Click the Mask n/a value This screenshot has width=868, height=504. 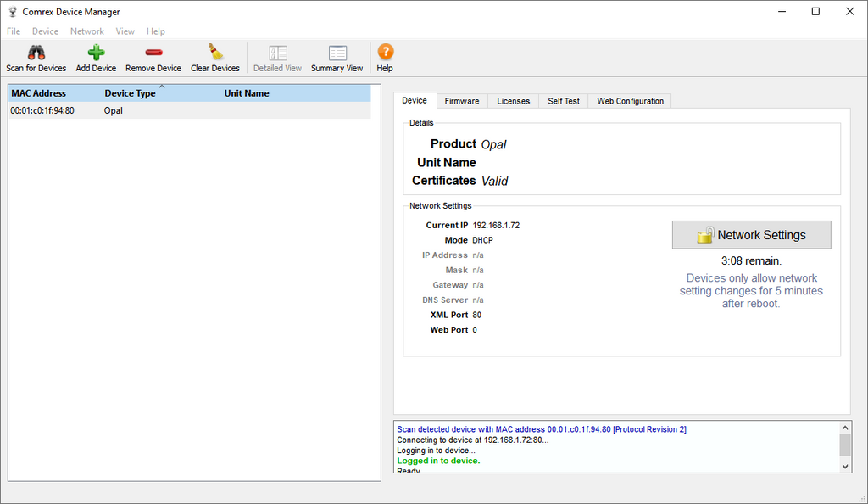click(x=478, y=270)
